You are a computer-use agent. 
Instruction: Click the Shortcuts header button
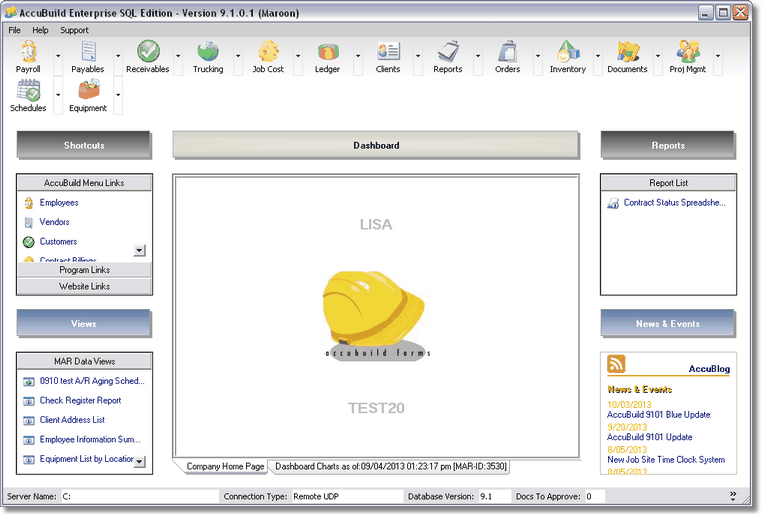click(84, 145)
